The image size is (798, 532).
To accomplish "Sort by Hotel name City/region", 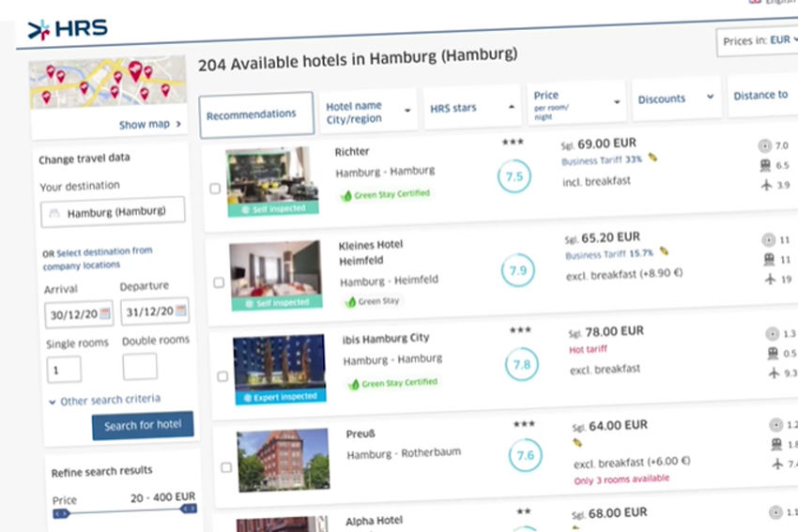I will (368, 112).
